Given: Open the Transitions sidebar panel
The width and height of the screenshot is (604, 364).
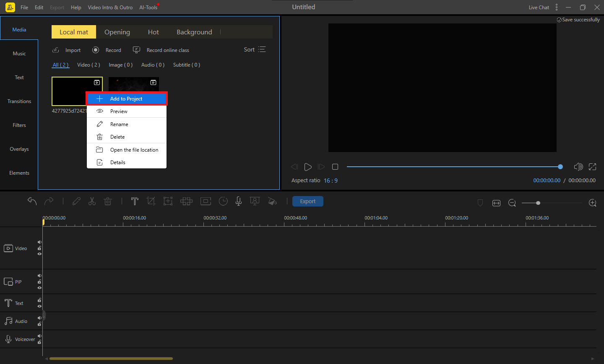Looking at the screenshot, I should tap(19, 101).
